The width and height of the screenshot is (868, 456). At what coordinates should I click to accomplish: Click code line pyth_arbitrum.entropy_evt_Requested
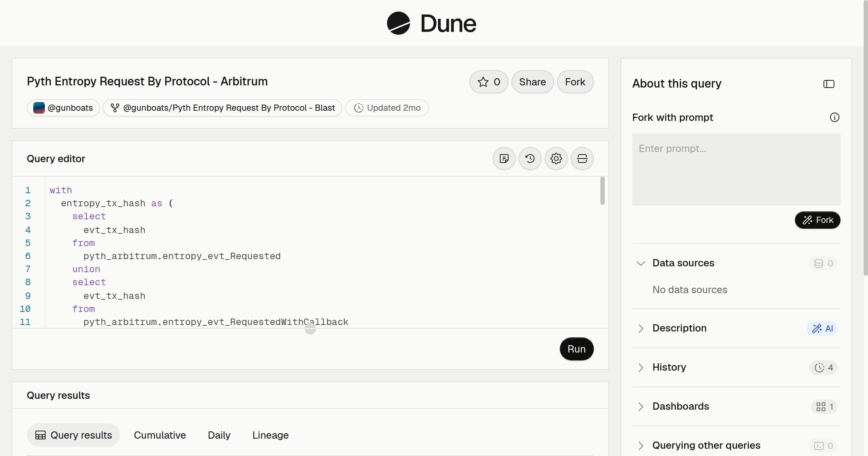[x=182, y=256]
